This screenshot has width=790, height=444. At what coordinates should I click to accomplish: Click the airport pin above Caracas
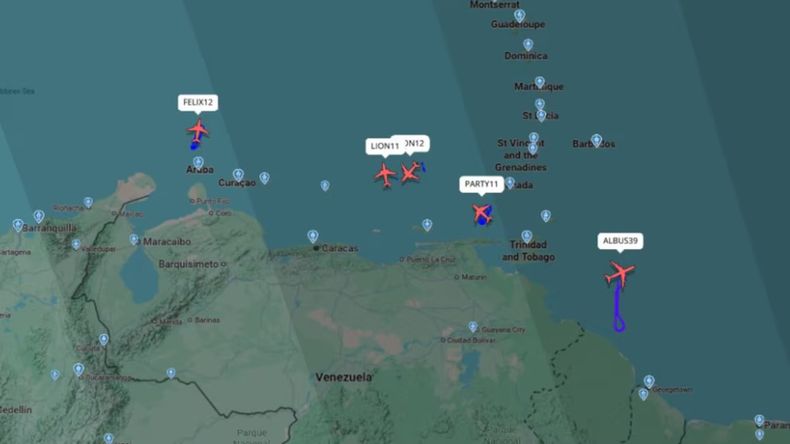pos(313,236)
